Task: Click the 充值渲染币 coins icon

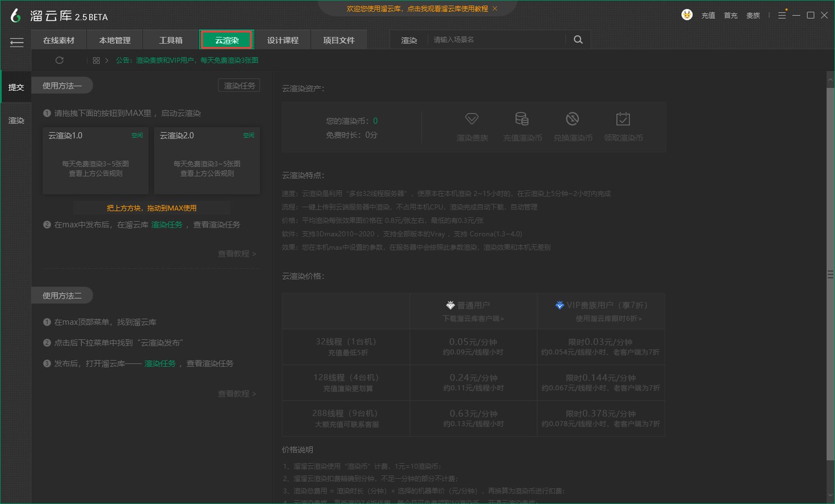Action: coord(522,119)
